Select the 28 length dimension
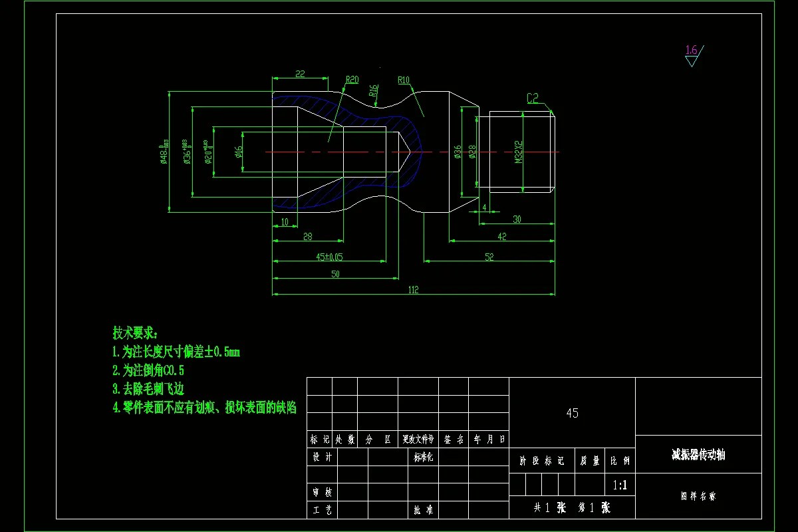This screenshot has height=532, width=798. pyautogui.click(x=307, y=237)
